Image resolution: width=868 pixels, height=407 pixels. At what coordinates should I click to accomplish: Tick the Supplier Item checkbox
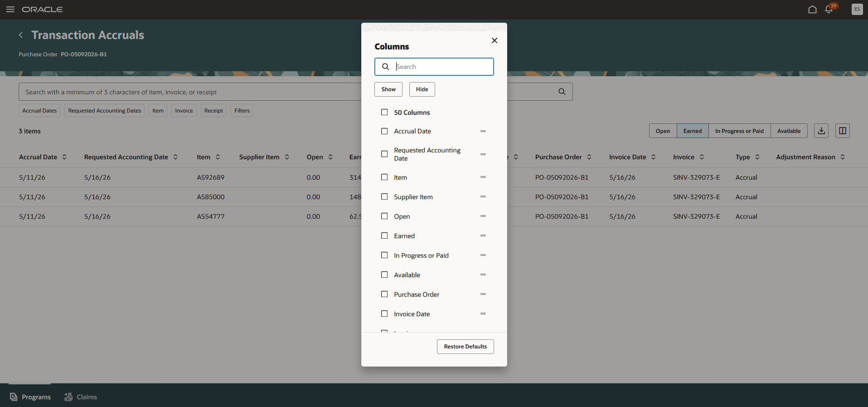click(384, 197)
